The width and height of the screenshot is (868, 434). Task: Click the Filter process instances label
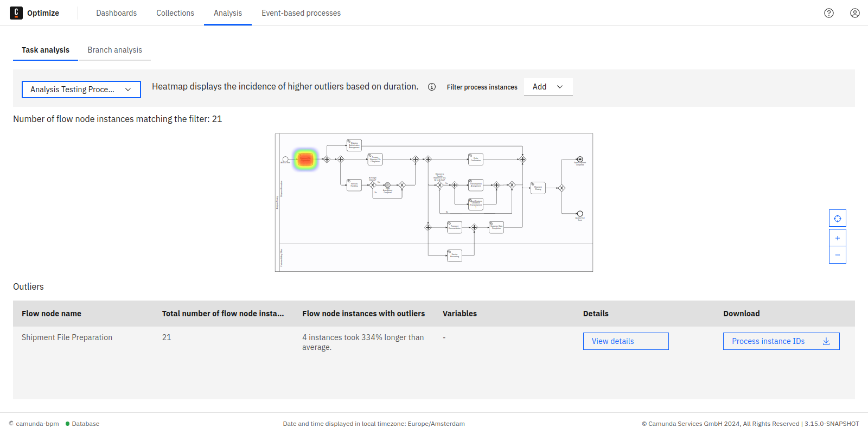(x=482, y=87)
